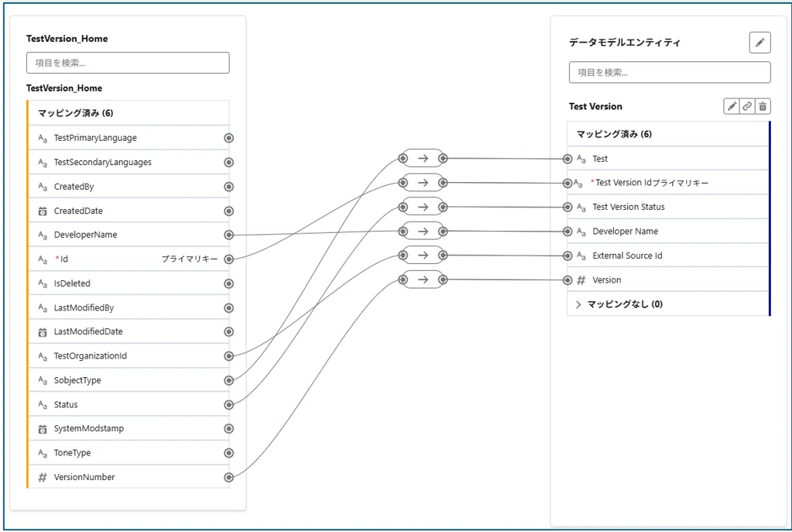This screenshot has width=792, height=532.
Task: Click the Version target connector dot
Action: 567,280
